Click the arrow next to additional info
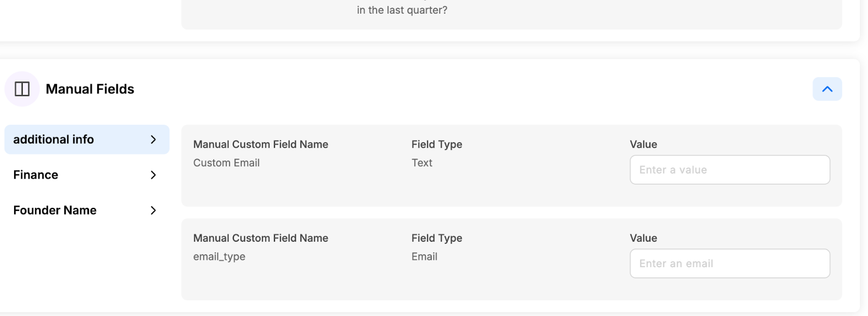Image resolution: width=868 pixels, height=316 pixels. [153, 140]
